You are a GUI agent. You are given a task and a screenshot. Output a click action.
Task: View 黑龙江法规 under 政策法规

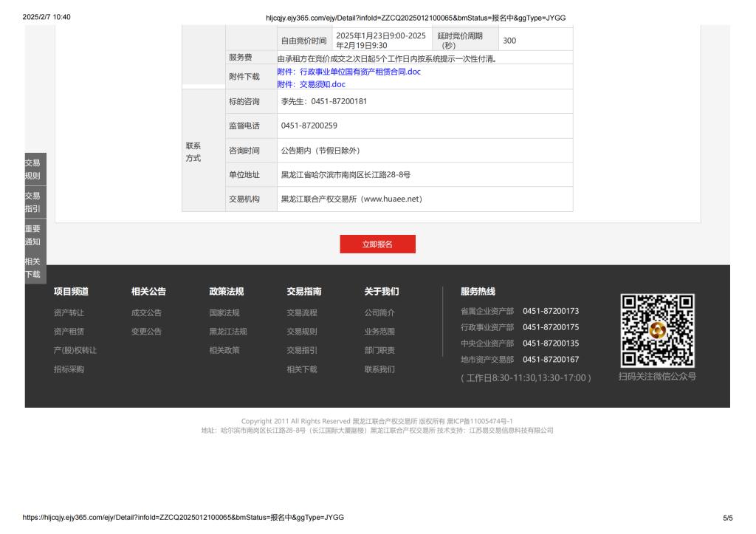click(228, 332)
